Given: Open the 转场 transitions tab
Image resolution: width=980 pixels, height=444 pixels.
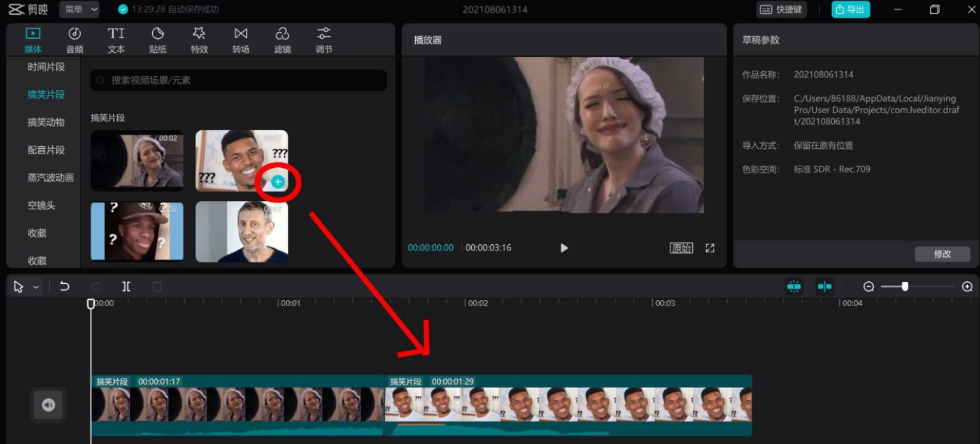Looking at the screenshot, I should (241, 40).
